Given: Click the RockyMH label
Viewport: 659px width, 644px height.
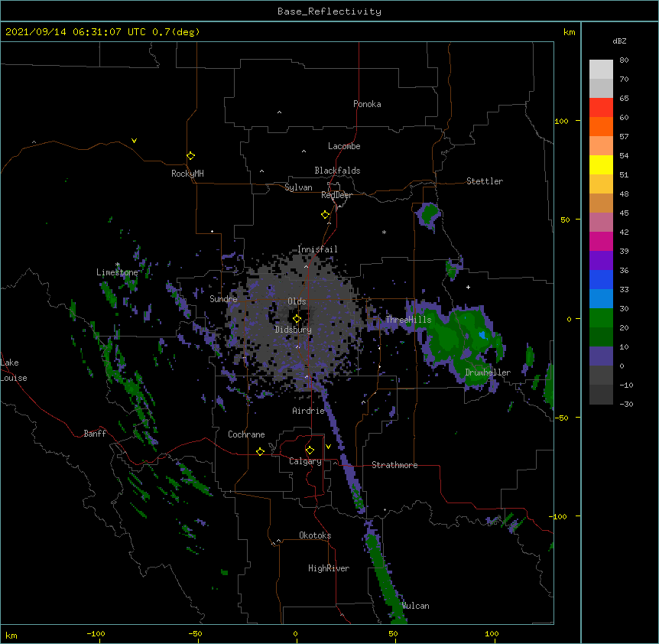Looking at the screenshot, I should (x=187, y=174).
